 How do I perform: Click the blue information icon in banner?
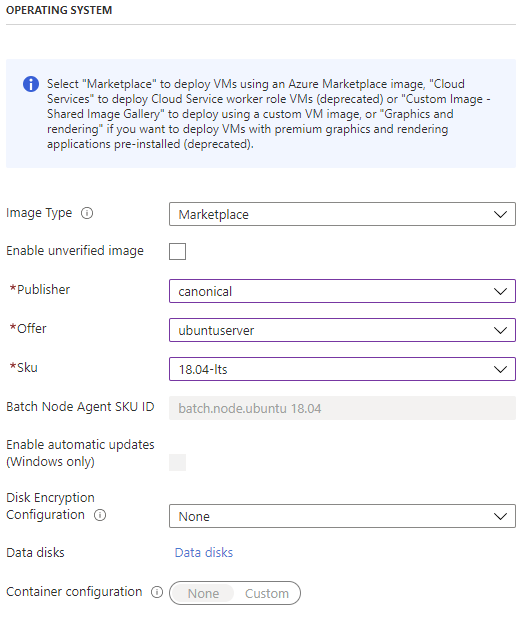point(31,84)
